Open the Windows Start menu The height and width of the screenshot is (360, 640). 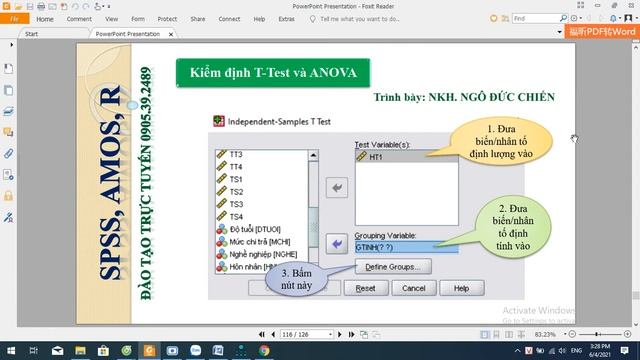click(x=11, y=351)
